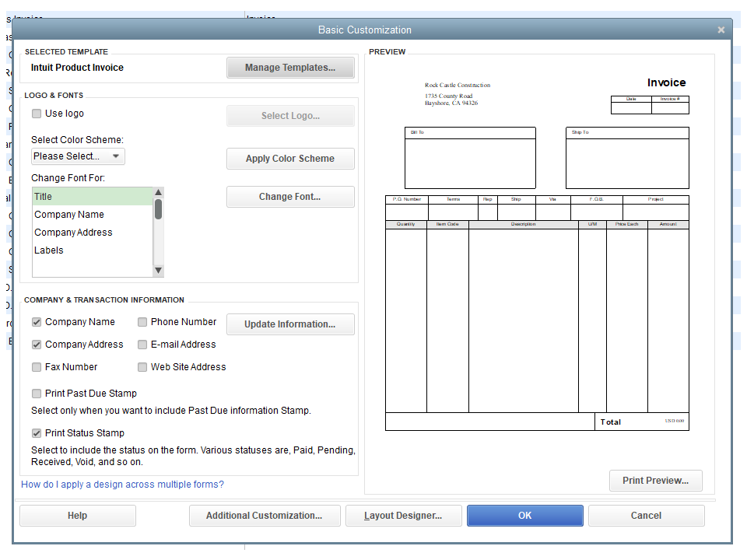Click Bill To box in preview
The width and height of the screenshot is (747, 560).
[x=470, y=158]
